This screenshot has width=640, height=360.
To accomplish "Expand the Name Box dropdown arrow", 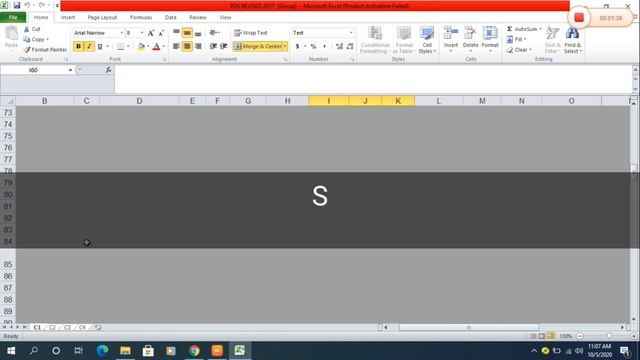I will click(x=70, y=70).
